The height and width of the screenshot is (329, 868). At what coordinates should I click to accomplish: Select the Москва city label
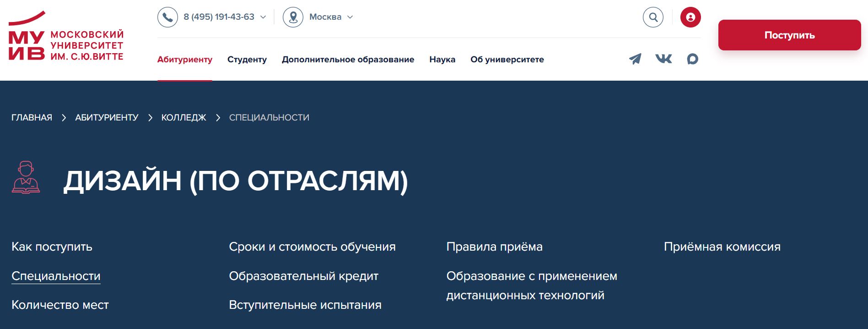point(325,17)
